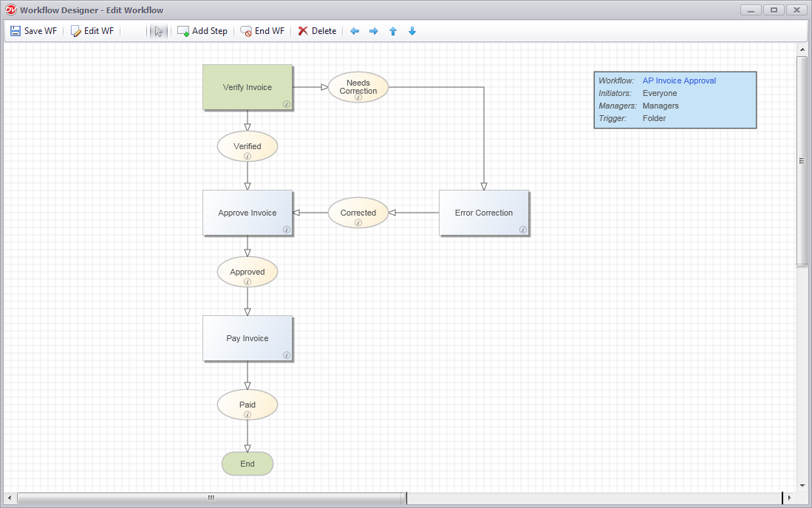Open info icon on the Approved transition
Screen dimensions: 812x508
point(248,281)
